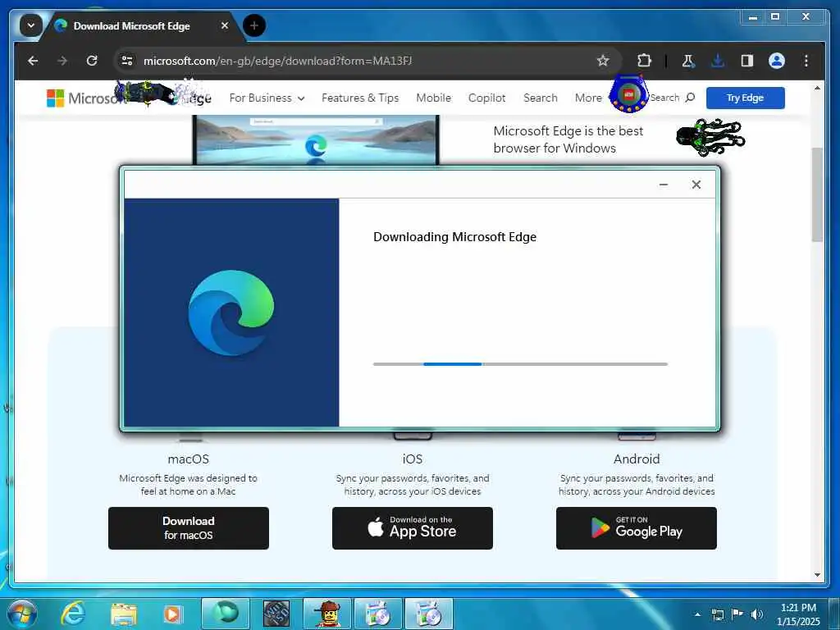The width and height of the screenshot is (840, 630).
Task: Click the Search magnifier icon in header
Action: (690, 98)
